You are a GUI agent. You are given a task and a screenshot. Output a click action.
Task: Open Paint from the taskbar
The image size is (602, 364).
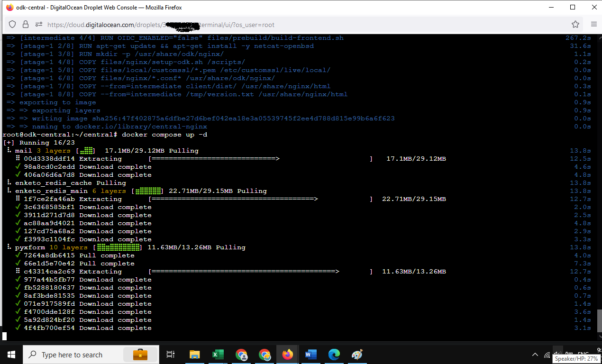[357, 355]
